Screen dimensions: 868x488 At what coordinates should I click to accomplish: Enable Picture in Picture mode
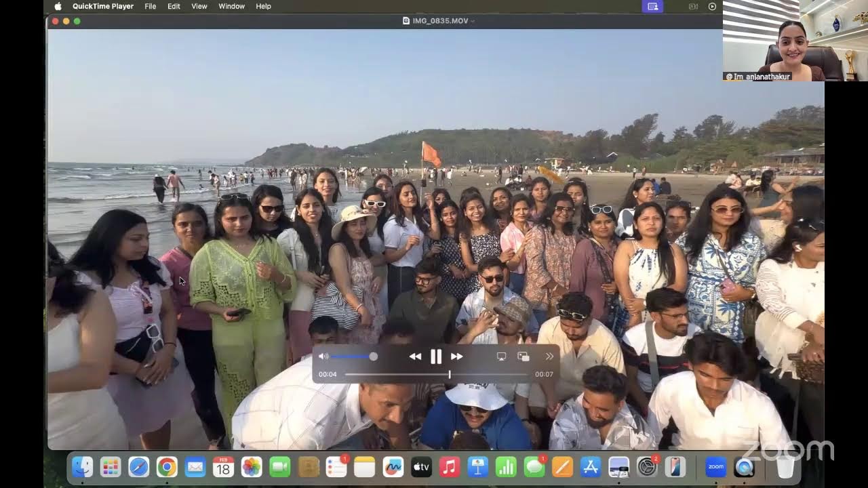coord(523,357)
